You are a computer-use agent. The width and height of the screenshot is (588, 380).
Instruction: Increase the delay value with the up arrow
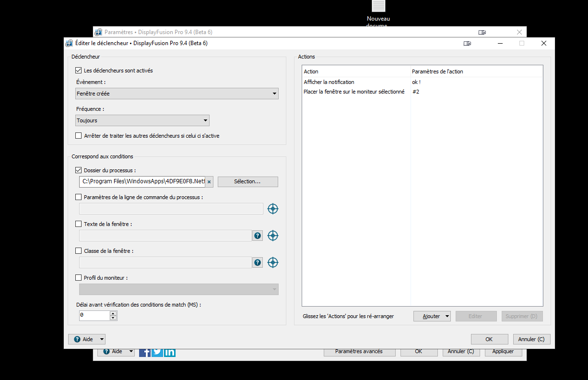click(x=113, y=313)
